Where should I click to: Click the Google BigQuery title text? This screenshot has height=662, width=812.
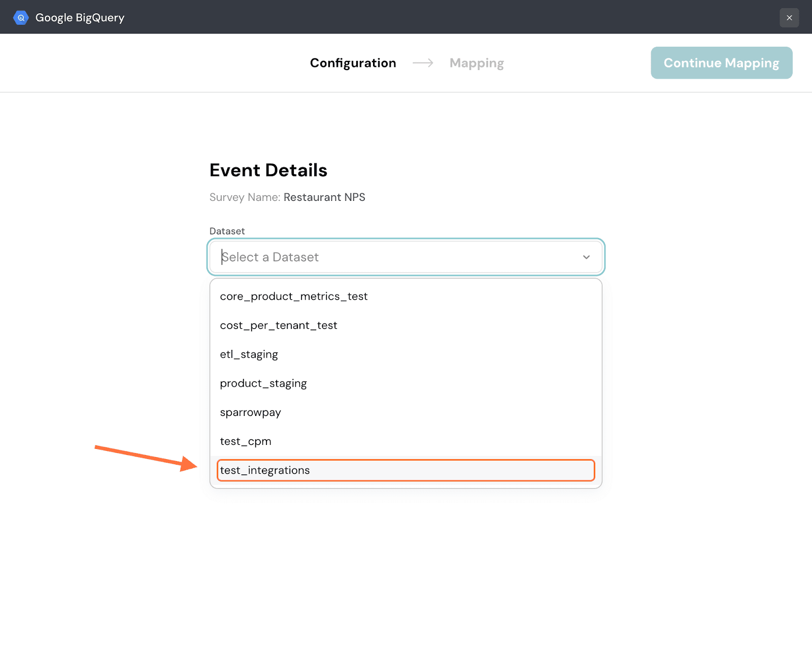(80, 18)
